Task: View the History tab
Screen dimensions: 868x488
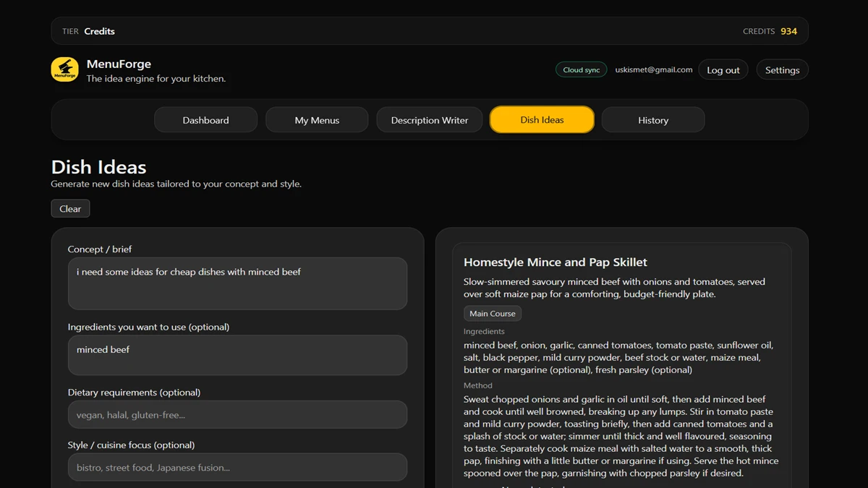Action: [x=652, y=120]
